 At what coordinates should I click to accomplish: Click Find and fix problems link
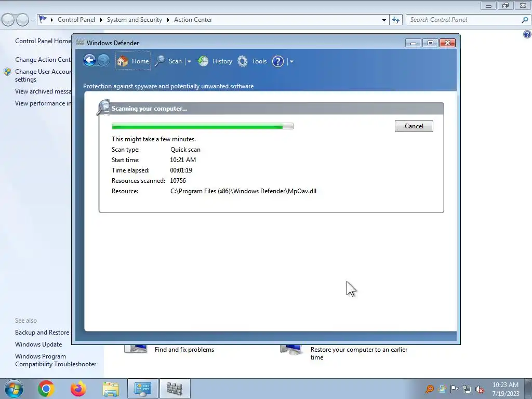(184, 350)
